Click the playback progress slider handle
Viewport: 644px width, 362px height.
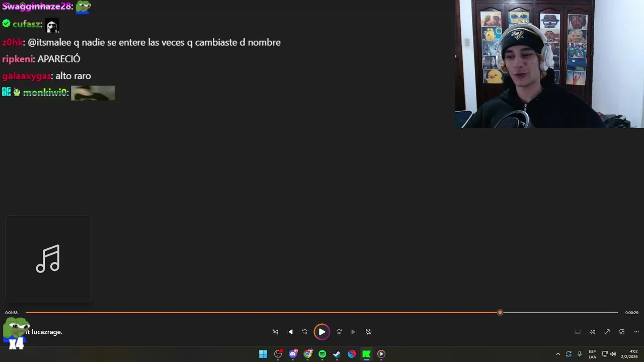point(500,312)
